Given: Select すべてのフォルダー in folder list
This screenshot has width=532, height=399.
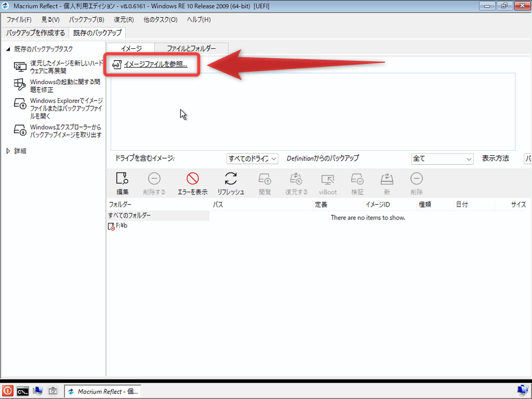Looking at the screenshot, I should [x=158, y=215].
